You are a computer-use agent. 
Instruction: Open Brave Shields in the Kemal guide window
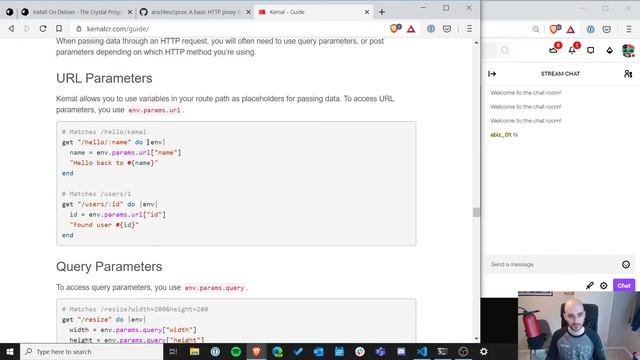click(x=395, y=29)
